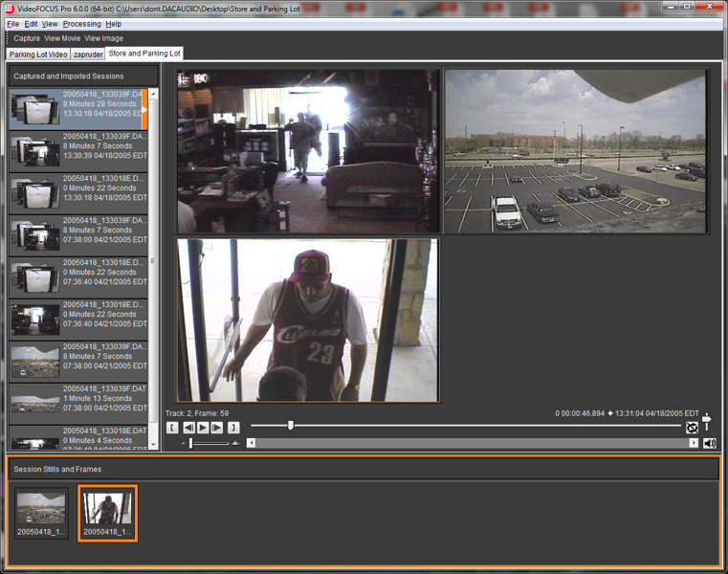Click the store interior video track

coord(308,151)
